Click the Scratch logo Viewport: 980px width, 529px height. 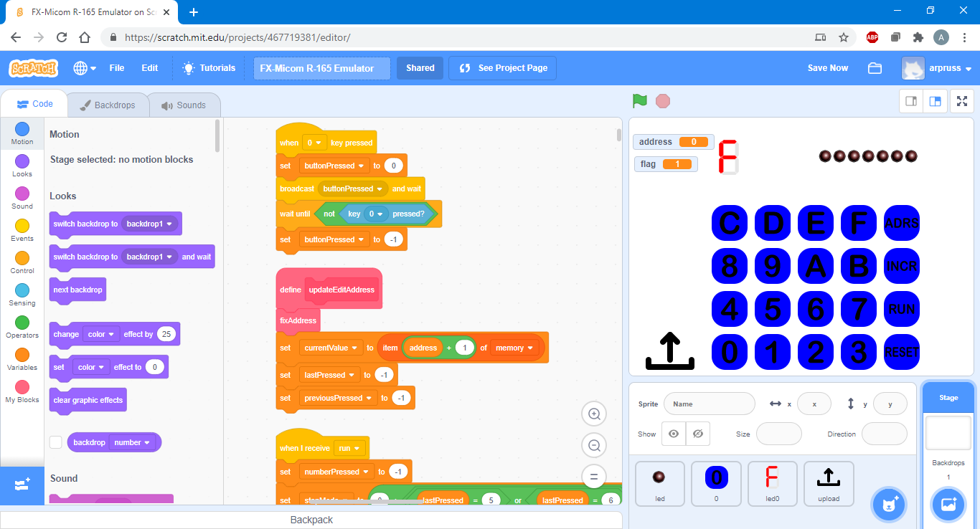[34, 68]
